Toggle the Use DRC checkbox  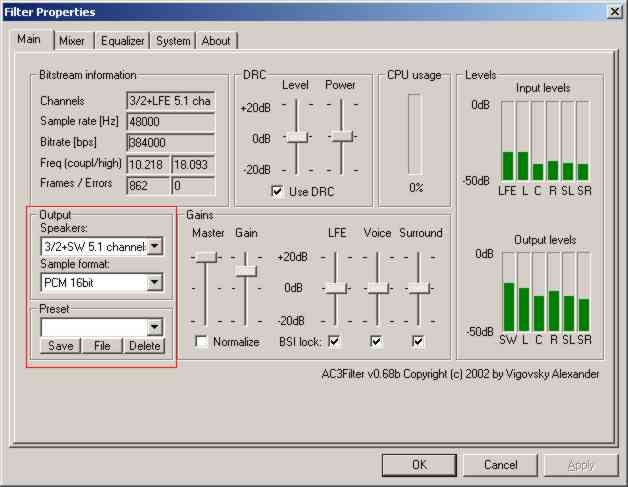coord(277,190)
